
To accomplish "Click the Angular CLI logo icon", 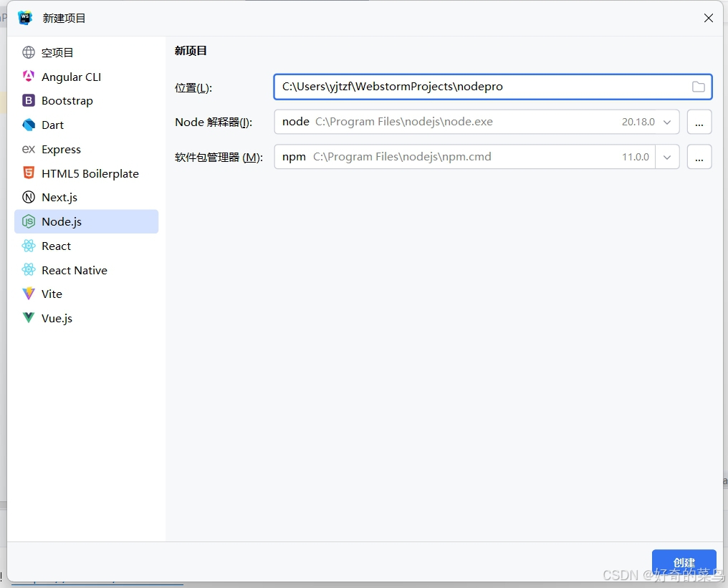I will coord(29,76).
